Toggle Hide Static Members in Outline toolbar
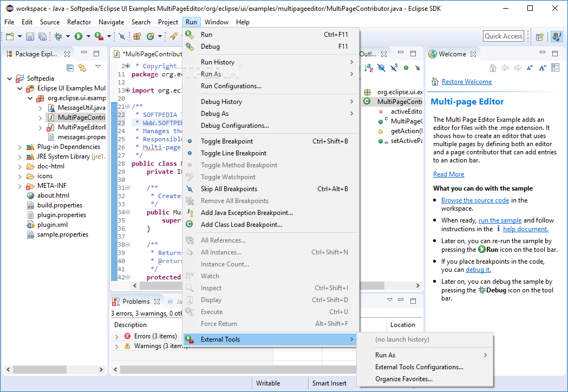 click(394, 68)
